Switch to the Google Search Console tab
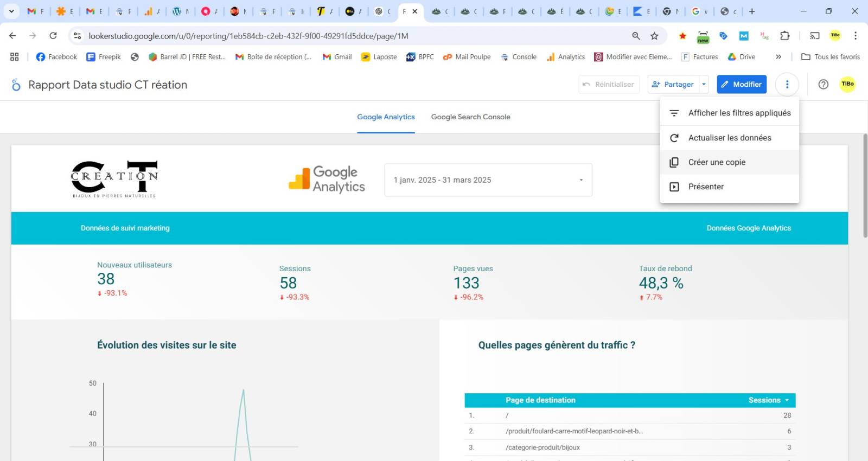 coord(470,117)
